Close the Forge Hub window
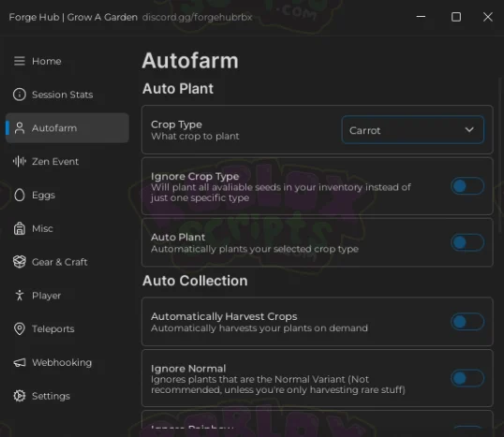 [x=488, y=17]
